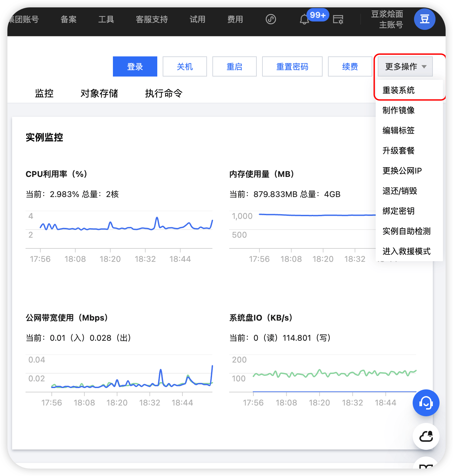Click the blue account avatar circle
The height and width of the screenshot is (476, 453).
coord(424,19)
